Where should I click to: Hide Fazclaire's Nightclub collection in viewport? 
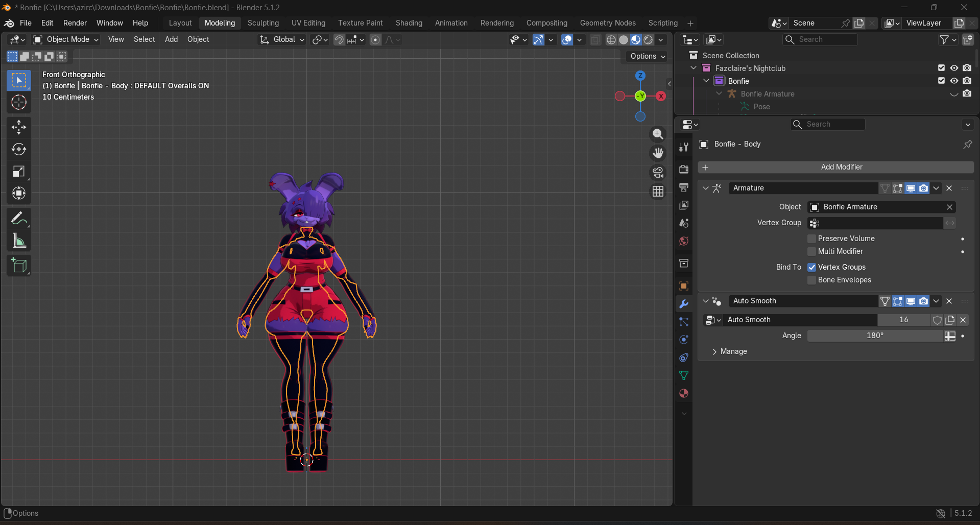click(954, 68)
